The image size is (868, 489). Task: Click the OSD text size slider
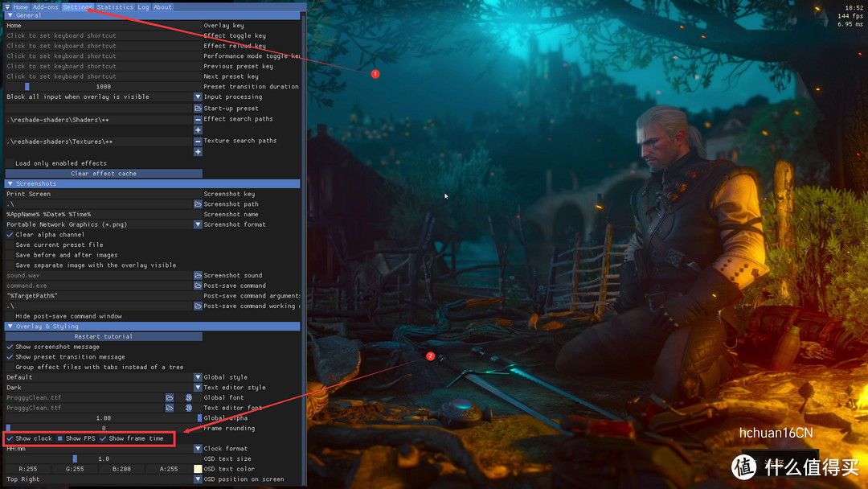click(x=104, y=459)
